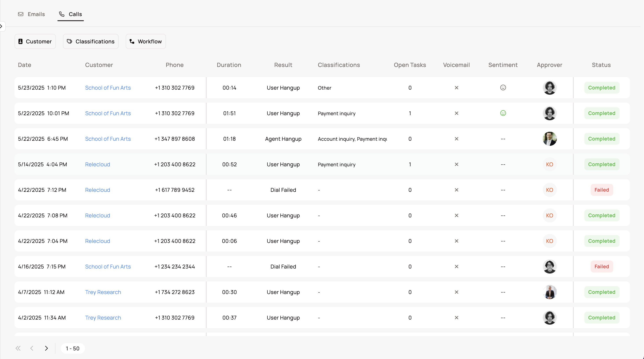Open the Customer filter dropdown
This screenshot has width=644, height=359.
point(35,42)
